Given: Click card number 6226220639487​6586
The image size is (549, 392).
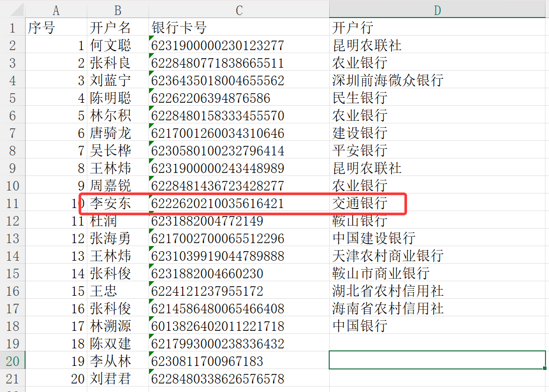Looking at the screenshot, I should (239, 98).
